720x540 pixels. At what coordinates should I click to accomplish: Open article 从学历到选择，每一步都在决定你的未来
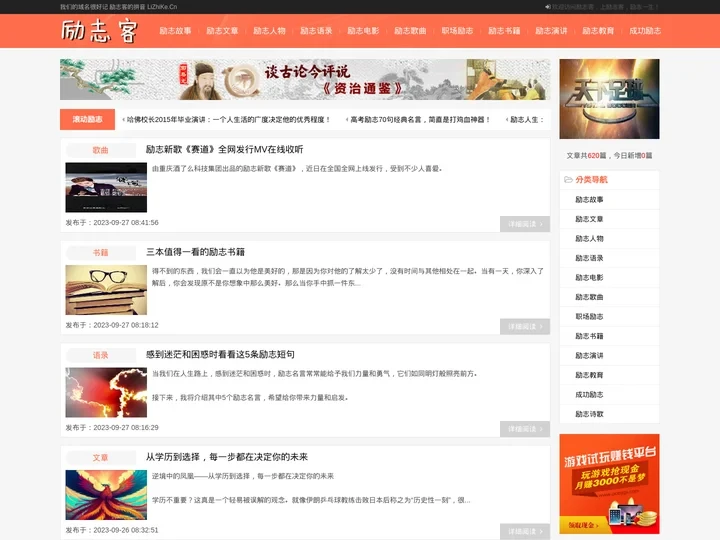(x=227, y=457)
